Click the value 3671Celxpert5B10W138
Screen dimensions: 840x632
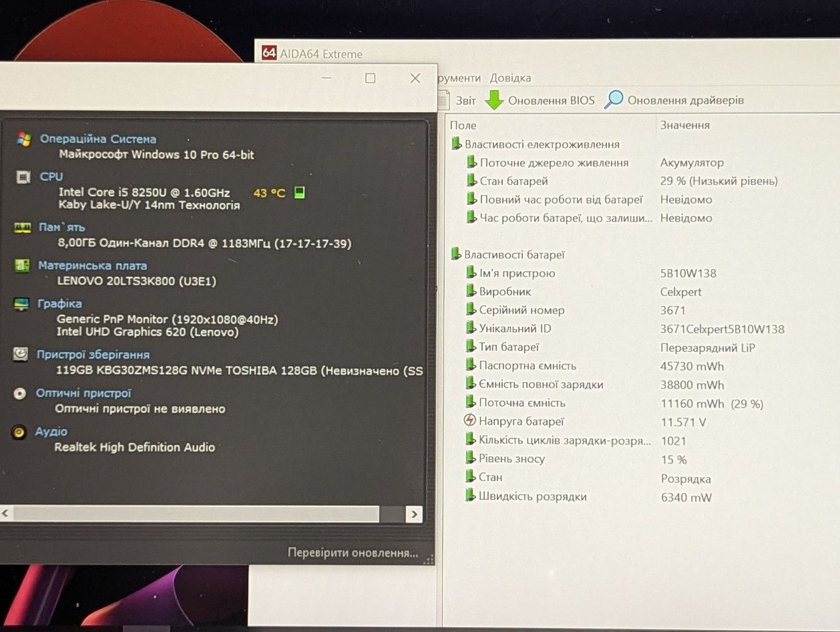click(723, 329)
